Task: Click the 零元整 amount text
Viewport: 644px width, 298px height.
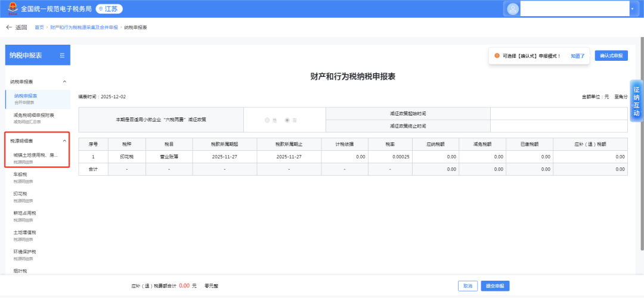Action: pyautogui.click(x=211, y=285)
